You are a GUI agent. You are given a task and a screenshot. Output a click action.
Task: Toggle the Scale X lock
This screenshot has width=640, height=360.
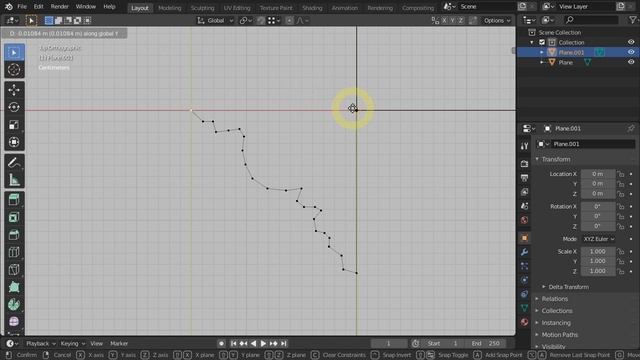(621, 251)
